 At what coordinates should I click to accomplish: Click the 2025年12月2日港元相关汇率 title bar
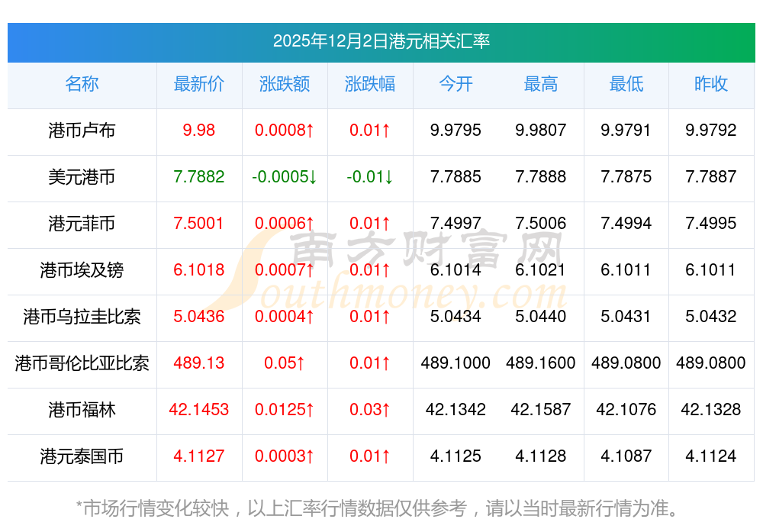(x=381, y=41)
